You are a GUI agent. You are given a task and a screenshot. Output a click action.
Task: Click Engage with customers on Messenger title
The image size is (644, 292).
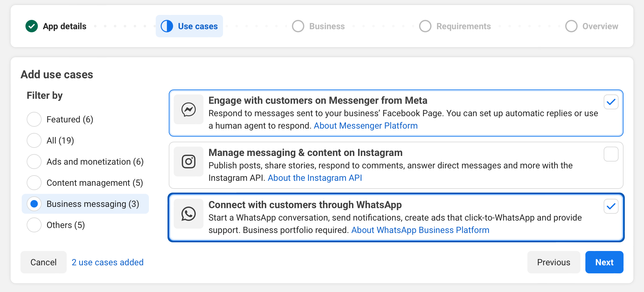click(x=318, y=101)
